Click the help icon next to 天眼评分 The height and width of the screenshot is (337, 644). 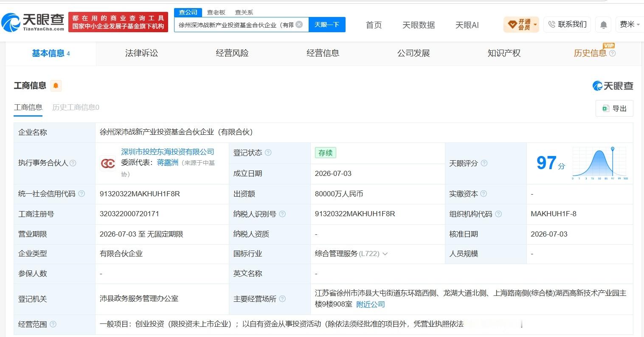(484, 163)
